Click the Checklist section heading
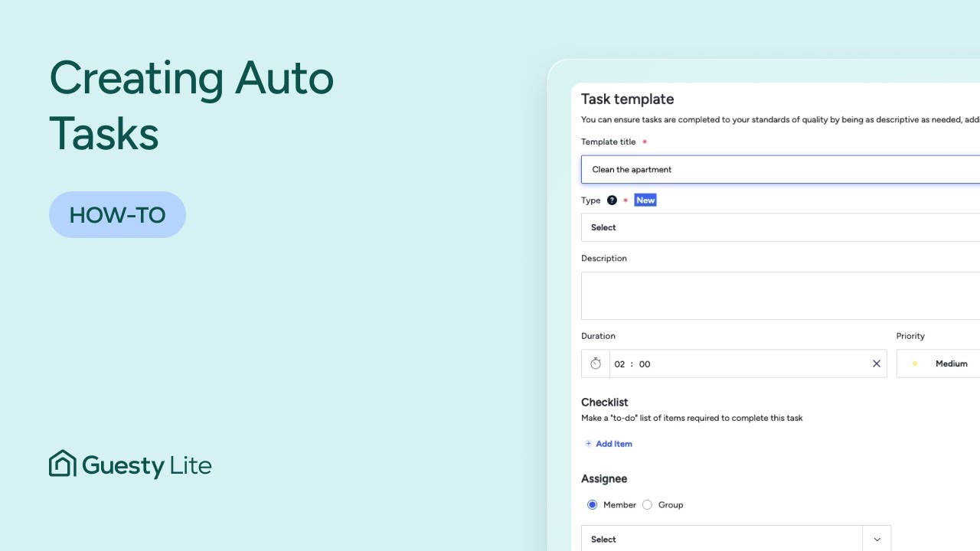This screenshot has height=551, width=980. click(605, 403)
